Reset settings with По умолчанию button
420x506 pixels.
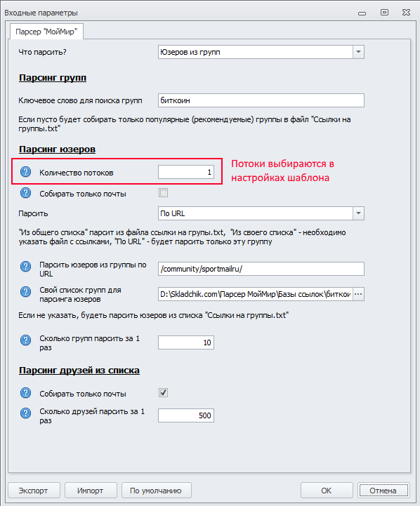click(156, 491)
